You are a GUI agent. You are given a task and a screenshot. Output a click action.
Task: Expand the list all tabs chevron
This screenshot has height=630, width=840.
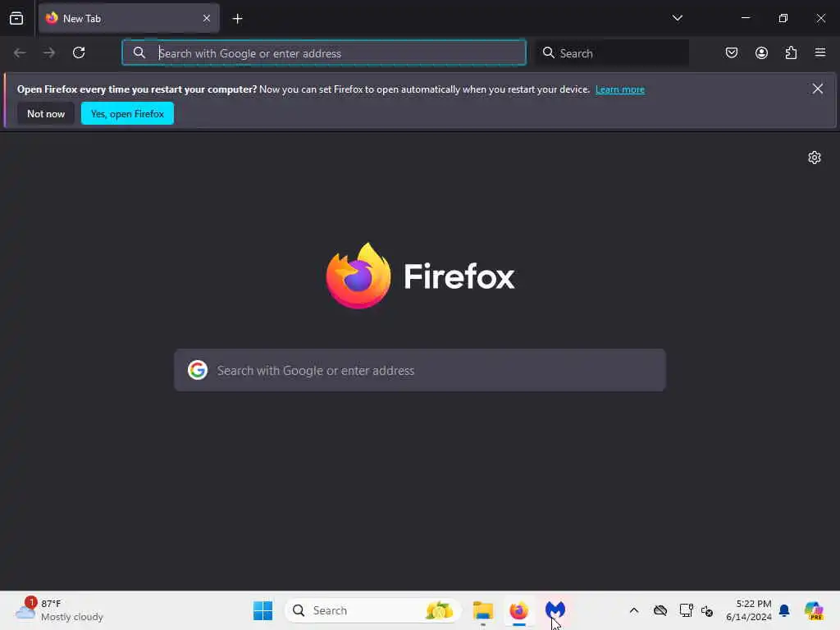677,18
